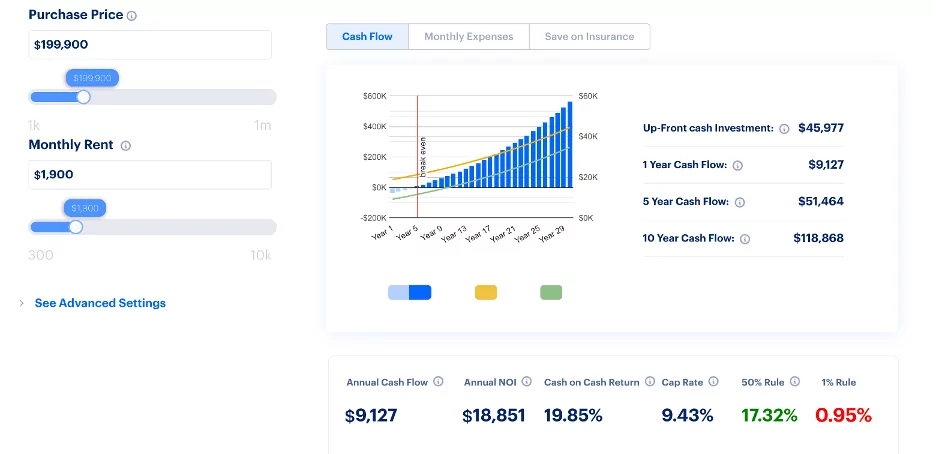Click the info icon beside Monthly Rent
Screen dimensions: 936x454
125,146
